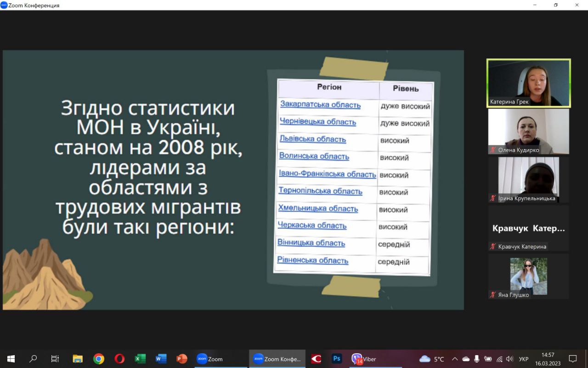Click the Windows Start button

[11, 359]
